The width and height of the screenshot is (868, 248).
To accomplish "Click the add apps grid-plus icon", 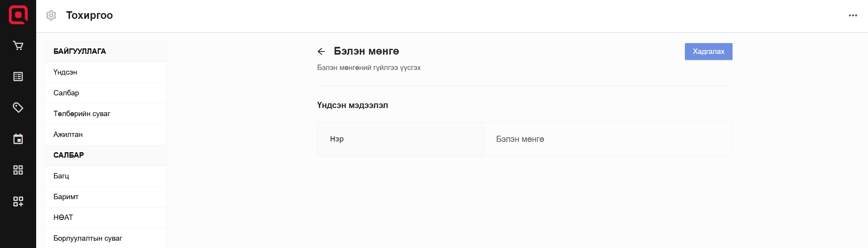I will tap(18, 201).
